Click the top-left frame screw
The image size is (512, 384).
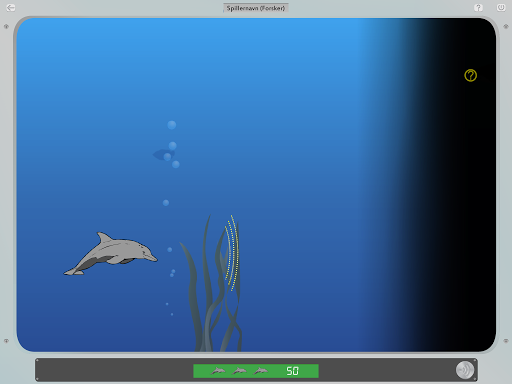(6, 26)
